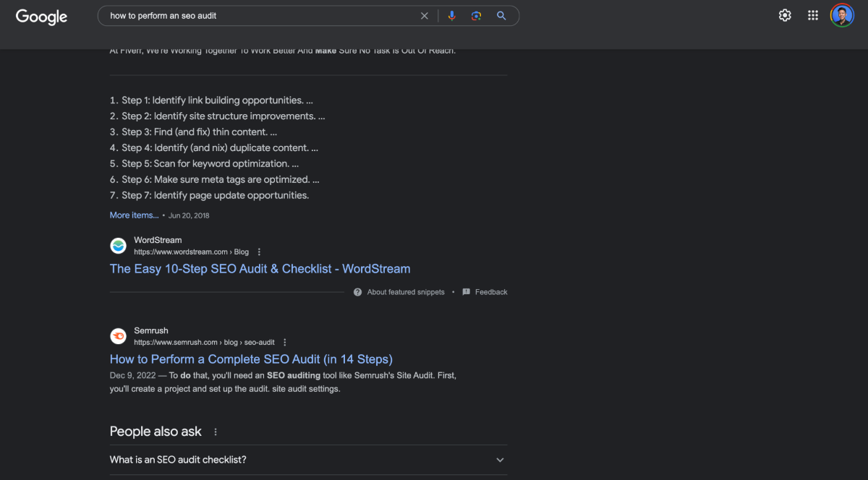This screenshot has height=480, width=868.
Task: Open the three-dot menu for the WordStream result
Action: pos(260,252)
